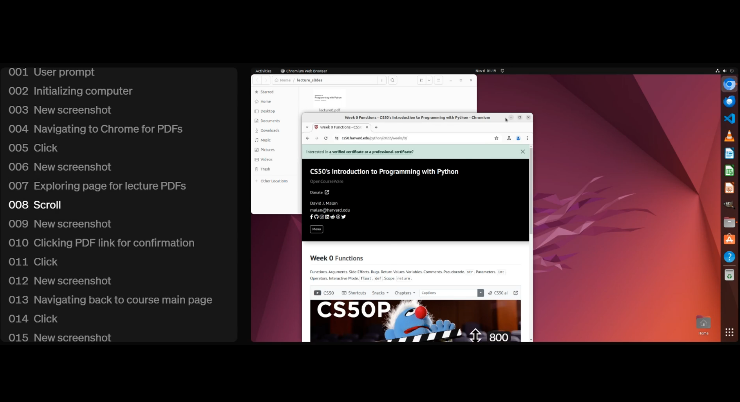Dismiss the verified certificate banner
This screenshot has height=402, width=740.
(x=522, y=152)
